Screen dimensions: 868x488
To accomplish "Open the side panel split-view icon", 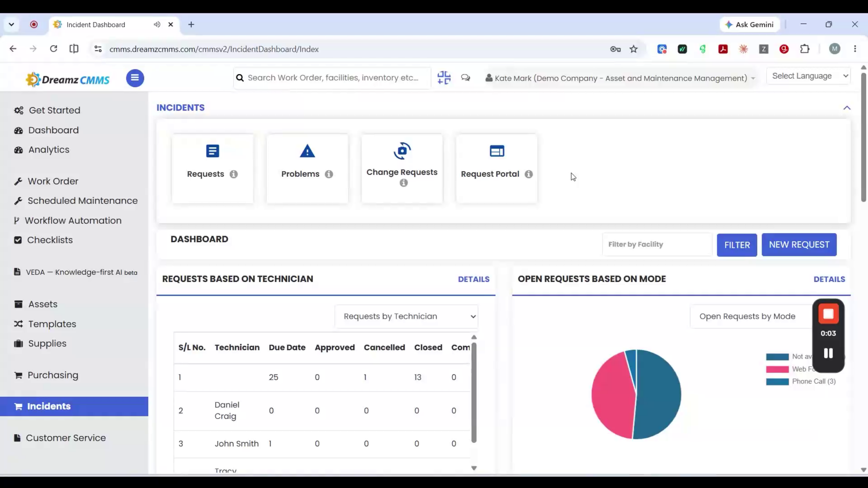I will [x=74, y=49].
